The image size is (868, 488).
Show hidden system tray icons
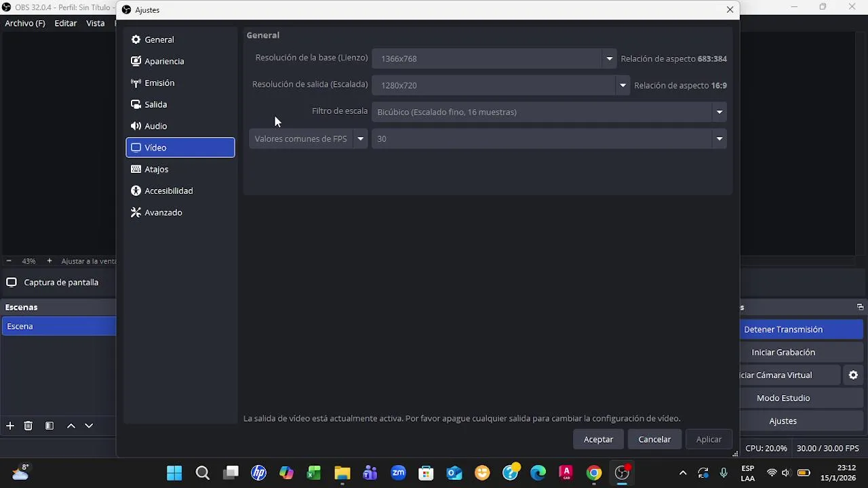[683, 473]
